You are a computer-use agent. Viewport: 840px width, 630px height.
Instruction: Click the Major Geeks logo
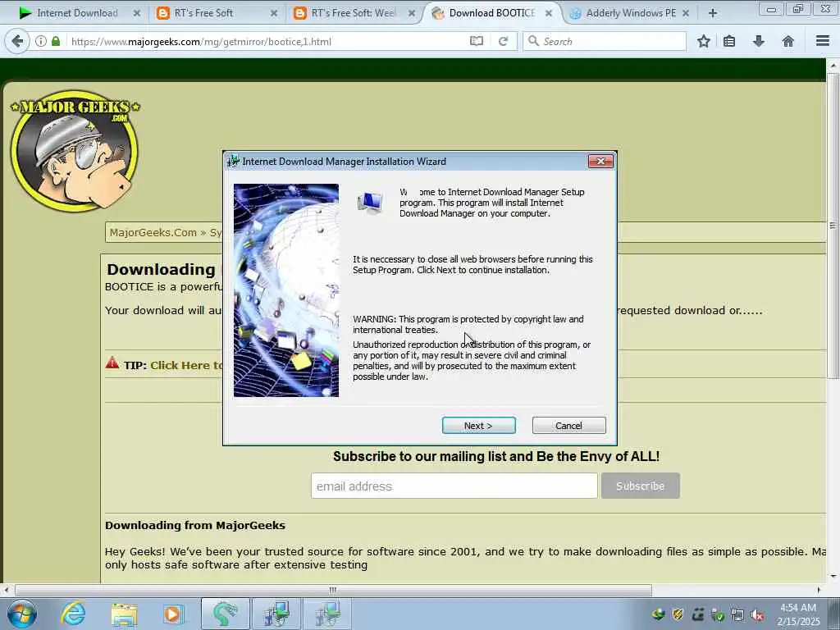75,150
